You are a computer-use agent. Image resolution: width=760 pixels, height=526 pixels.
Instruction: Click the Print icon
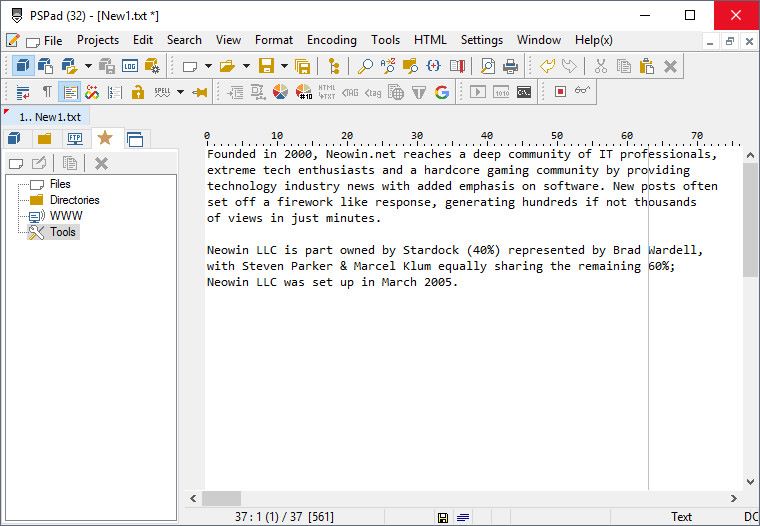click(x=510, y=66)
